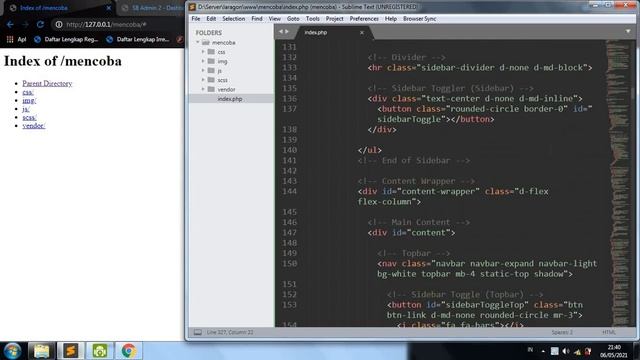Open Google Chrome from taskbar
Viewport: 640px width, 360px height.
[x=129, y=351]
